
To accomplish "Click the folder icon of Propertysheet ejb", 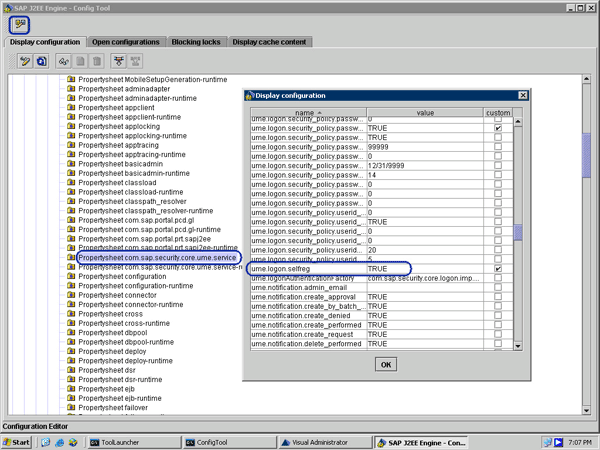I will coord(71,389).
